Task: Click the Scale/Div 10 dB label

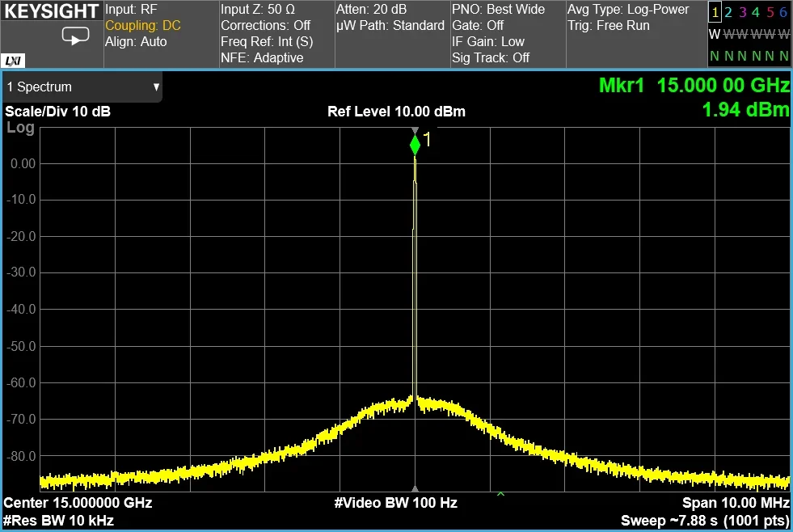Action: pos(57,112)
